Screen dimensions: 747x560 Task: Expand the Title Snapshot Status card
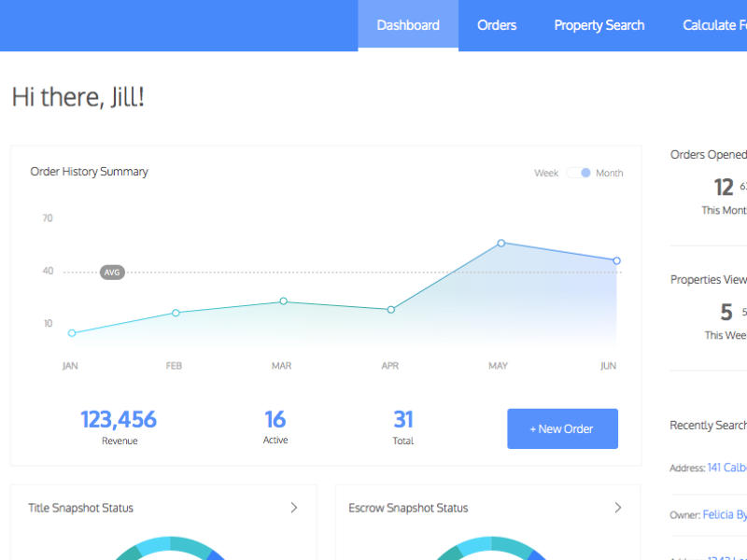coord(293,508)
